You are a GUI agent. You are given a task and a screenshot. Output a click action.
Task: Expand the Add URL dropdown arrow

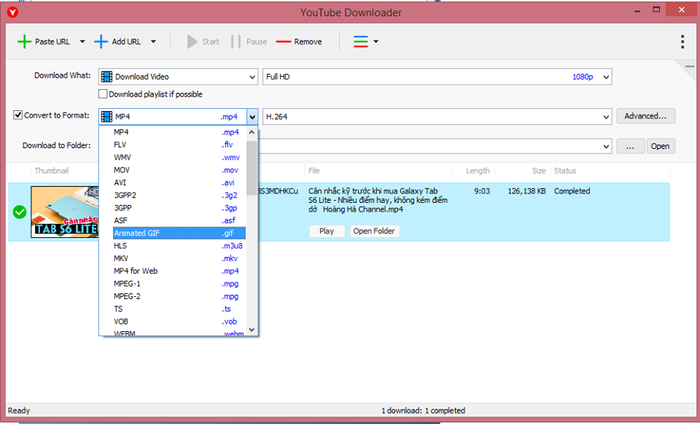[x=153, y=42]
